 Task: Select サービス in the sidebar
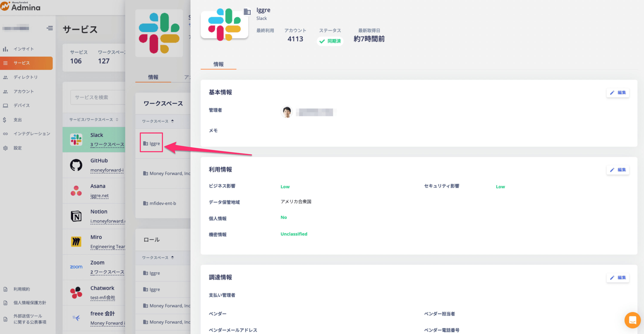pyautogui.click(x=26, y=63)
